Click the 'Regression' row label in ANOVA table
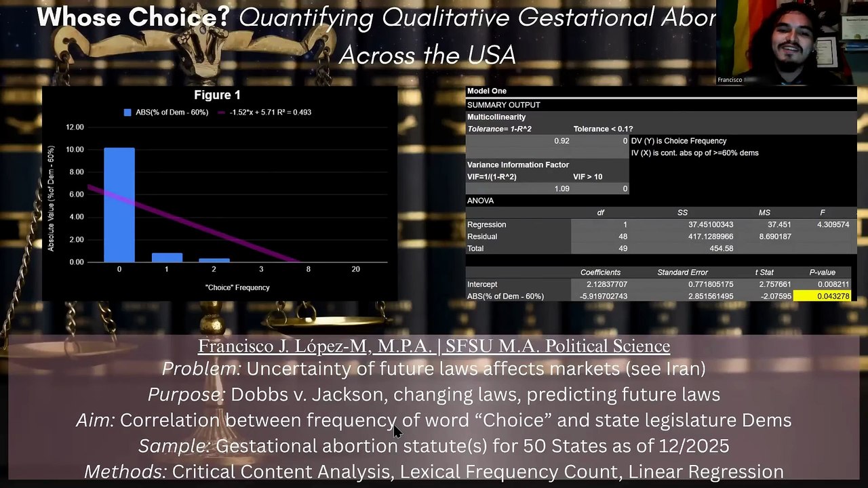The width and height of the screenshot is (868, 488). pyautogui.click(x=486, y=224)
